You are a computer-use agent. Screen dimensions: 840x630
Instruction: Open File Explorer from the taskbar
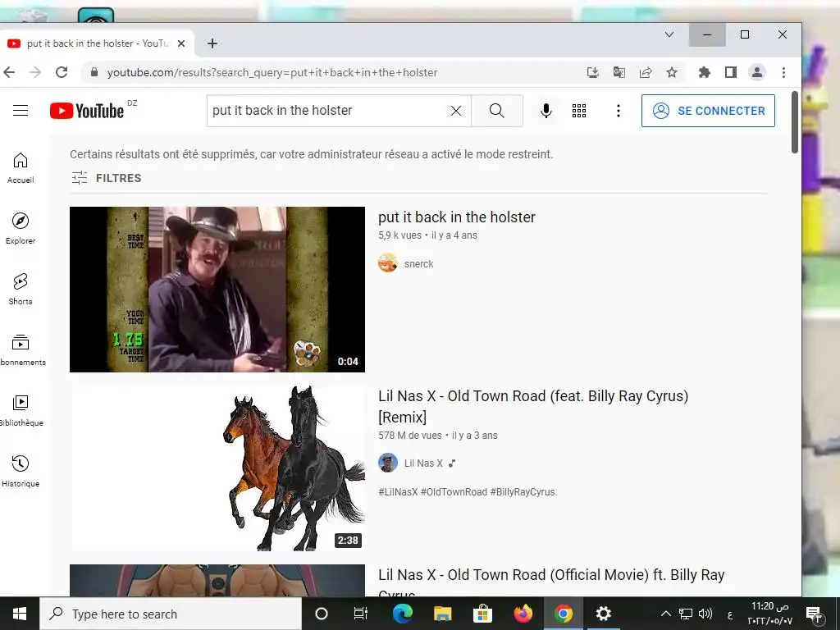442,614
